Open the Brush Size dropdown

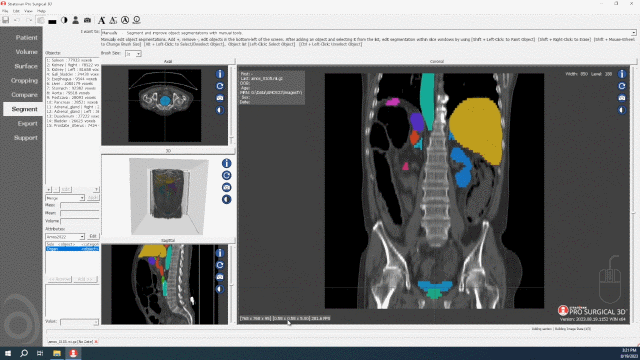pos(133,54)
